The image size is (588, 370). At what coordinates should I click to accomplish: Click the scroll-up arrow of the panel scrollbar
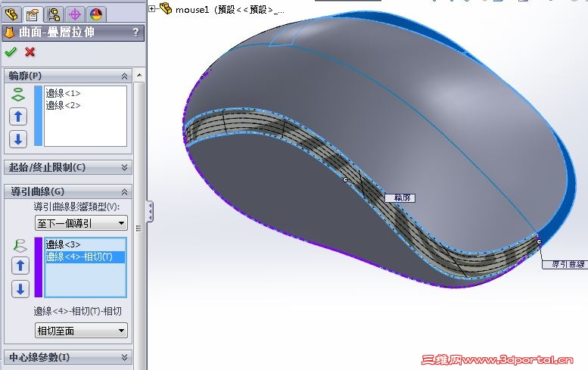point(139,75)
